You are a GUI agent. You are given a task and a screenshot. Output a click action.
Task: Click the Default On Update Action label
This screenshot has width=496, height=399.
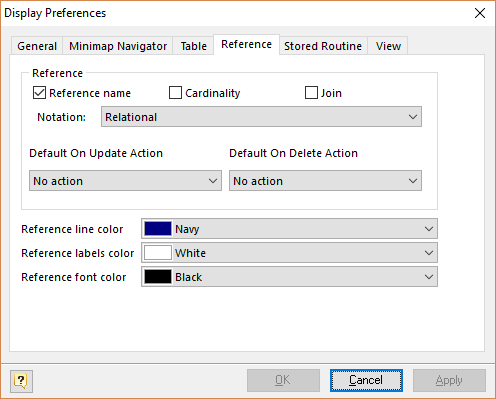[x=96, y=153]
